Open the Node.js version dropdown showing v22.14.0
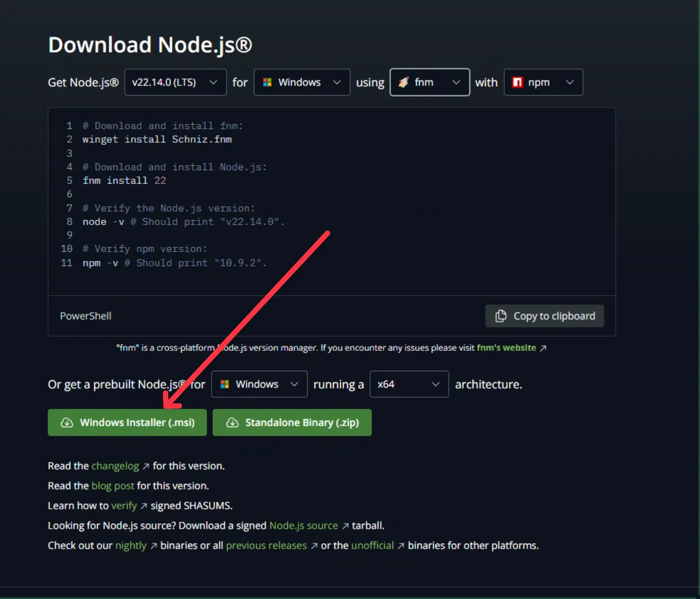Screen dimensions: 700x599 175,82
